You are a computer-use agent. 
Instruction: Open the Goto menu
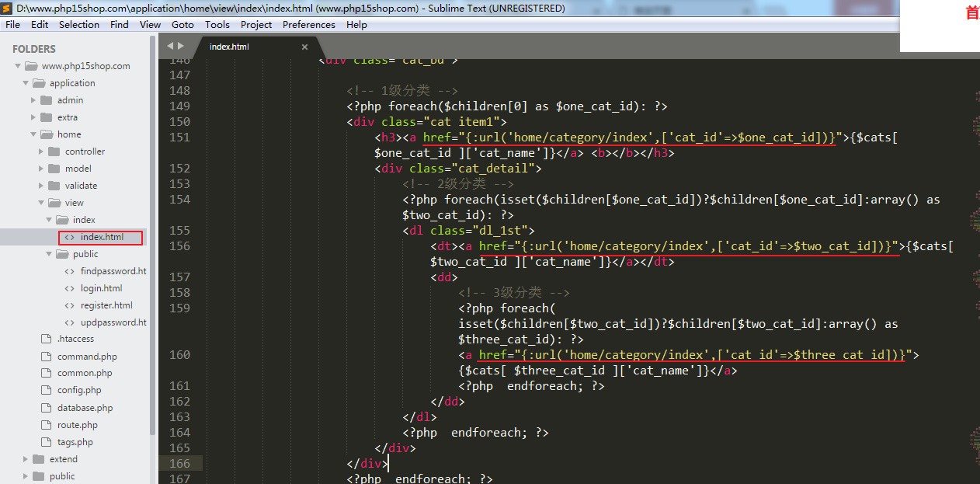182,25
